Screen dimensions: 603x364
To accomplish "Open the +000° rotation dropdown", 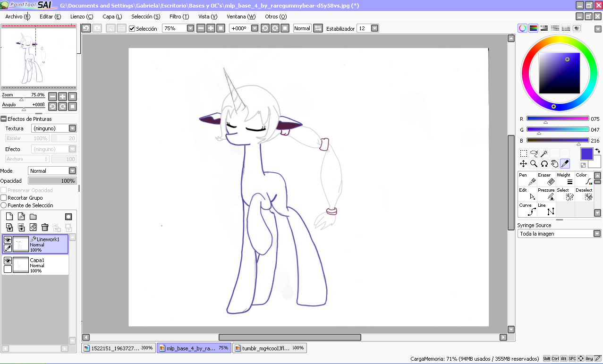I will click(x=255, y=28).
